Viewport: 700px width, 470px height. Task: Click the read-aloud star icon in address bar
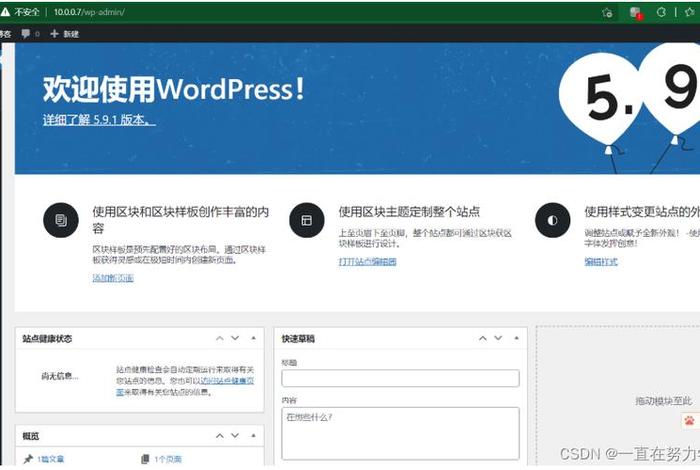607,12
